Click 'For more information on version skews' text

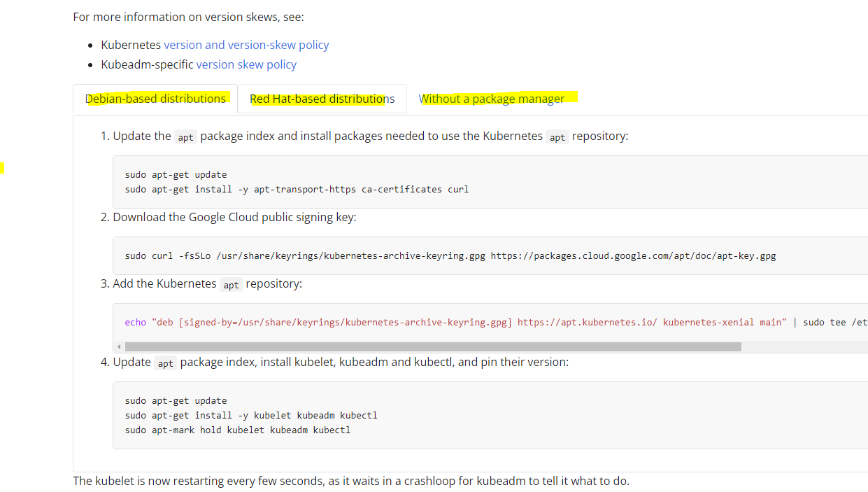click(x=188, y=17)
